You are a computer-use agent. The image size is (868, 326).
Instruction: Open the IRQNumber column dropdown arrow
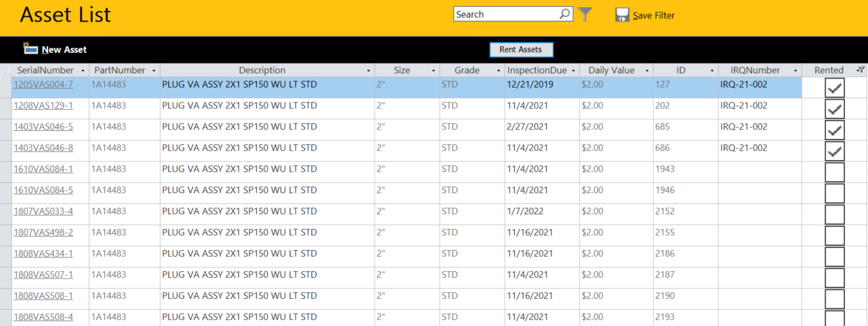(795, 70)
